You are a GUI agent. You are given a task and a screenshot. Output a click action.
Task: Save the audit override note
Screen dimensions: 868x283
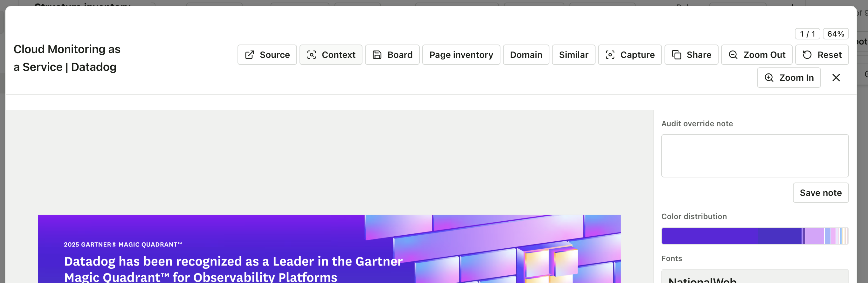(820, 193)
